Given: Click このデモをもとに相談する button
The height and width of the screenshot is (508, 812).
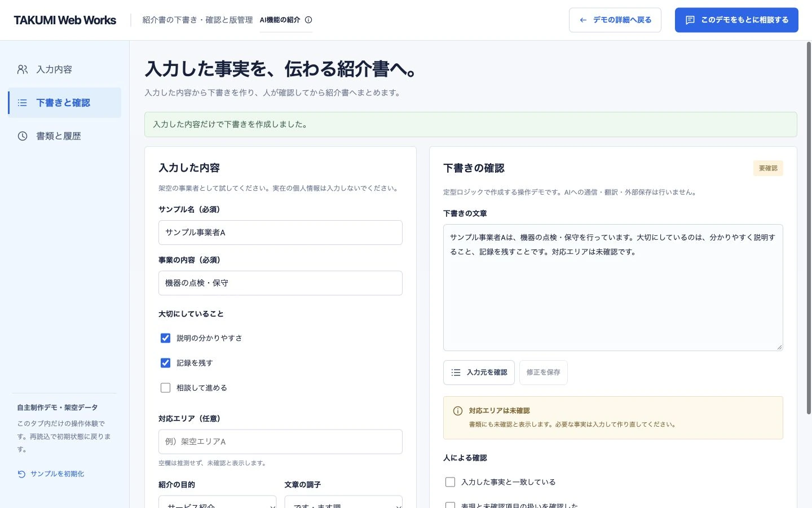Looking at the screenshot, I should click(736, 20).
